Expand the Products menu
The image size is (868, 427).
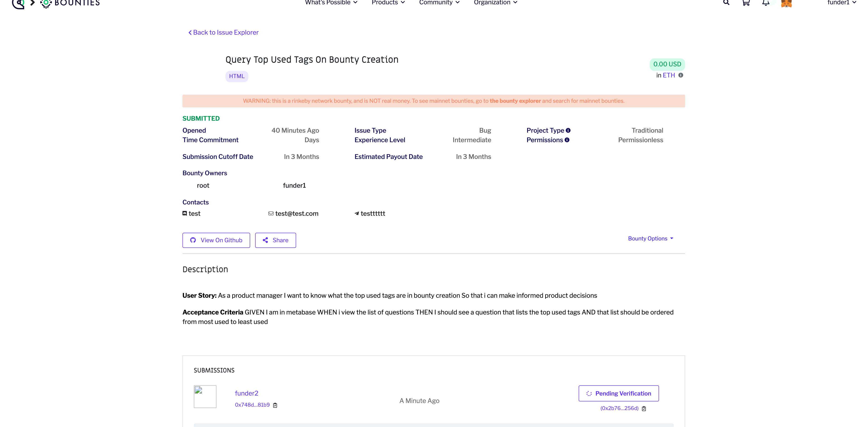pos(388,3)
